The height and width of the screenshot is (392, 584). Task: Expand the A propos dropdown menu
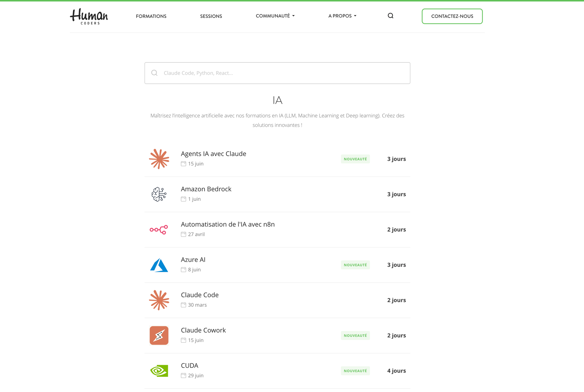pos(342,16)
